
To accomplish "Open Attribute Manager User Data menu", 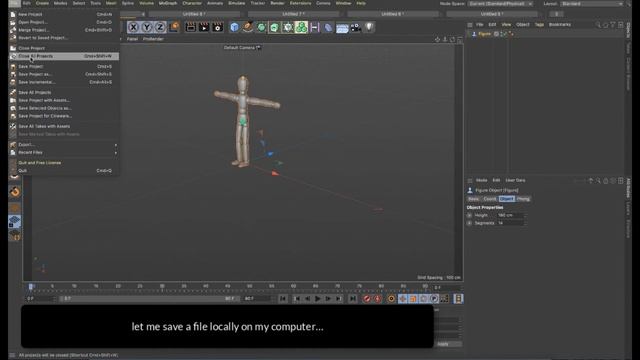I will click(x=515, y=180).
